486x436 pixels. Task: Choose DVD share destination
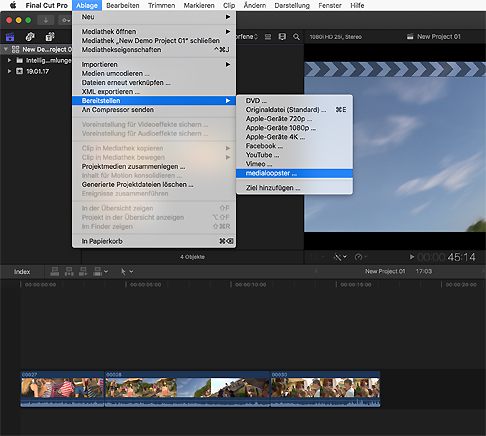click(294, 101)
